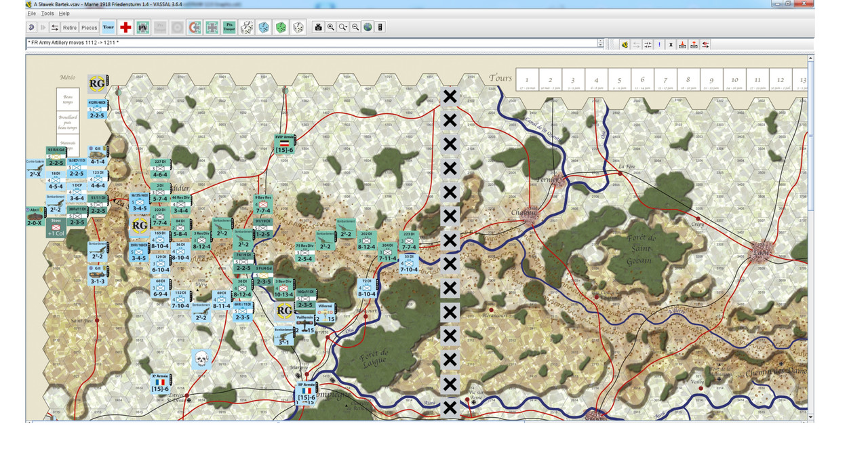Click the connect to server arrows icon
The image size is (868, 470).
pyautogui.click(x=54, y=27)
